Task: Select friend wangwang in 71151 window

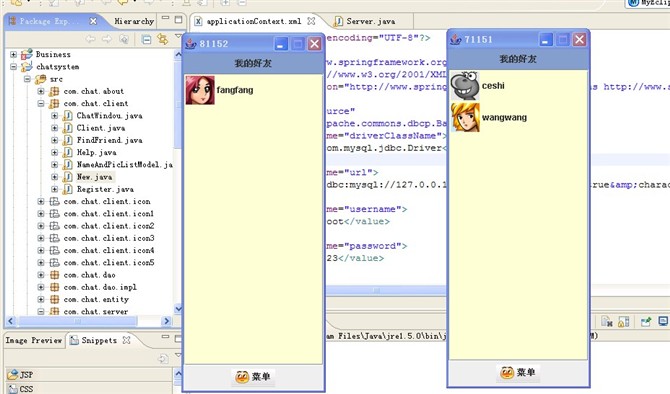Action: tap(518, 117)
